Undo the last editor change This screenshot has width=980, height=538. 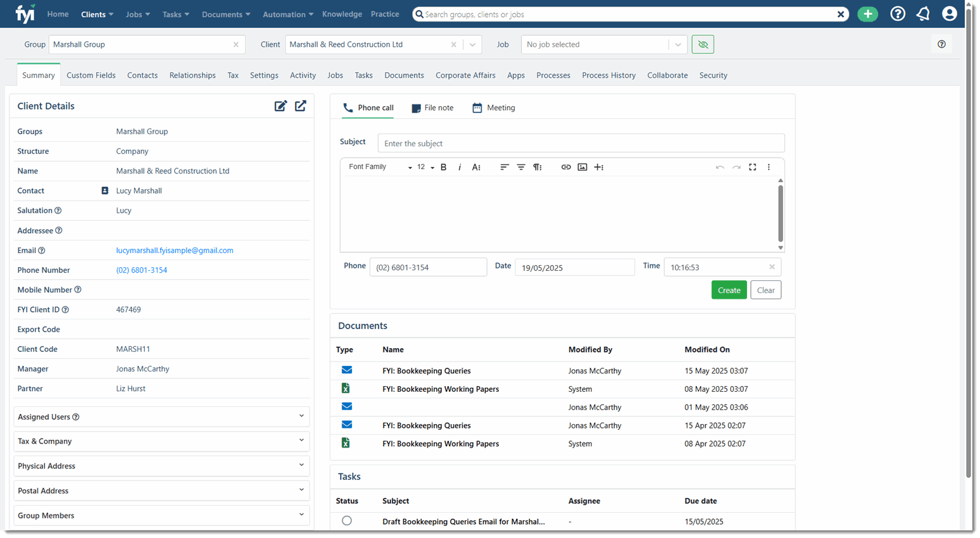click(x=720, y=167)
